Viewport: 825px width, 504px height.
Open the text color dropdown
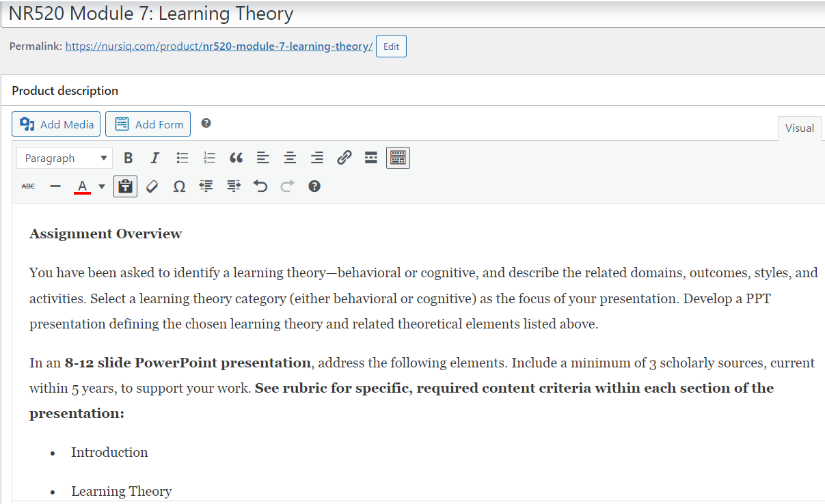pyautogui.click(x=101, y=185)
